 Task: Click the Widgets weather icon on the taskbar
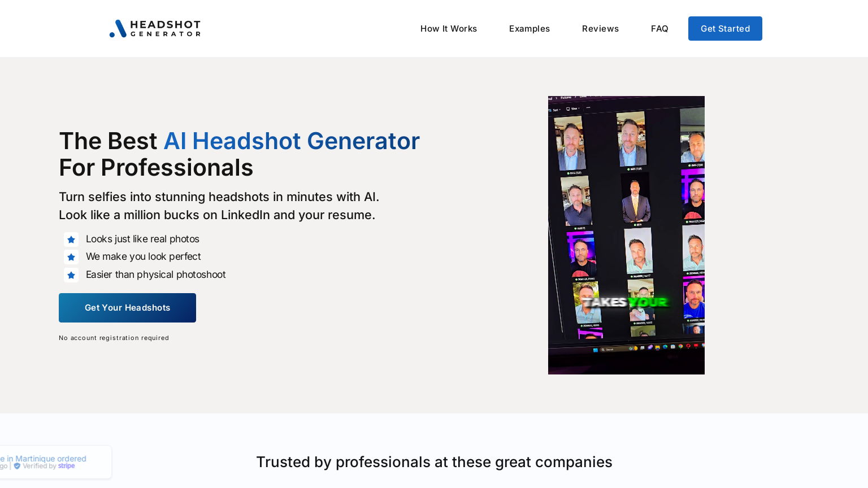633,348
